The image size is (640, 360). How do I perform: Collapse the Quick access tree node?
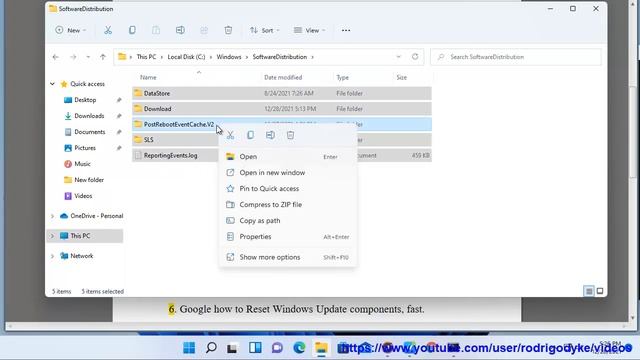(x=52, y=84)
